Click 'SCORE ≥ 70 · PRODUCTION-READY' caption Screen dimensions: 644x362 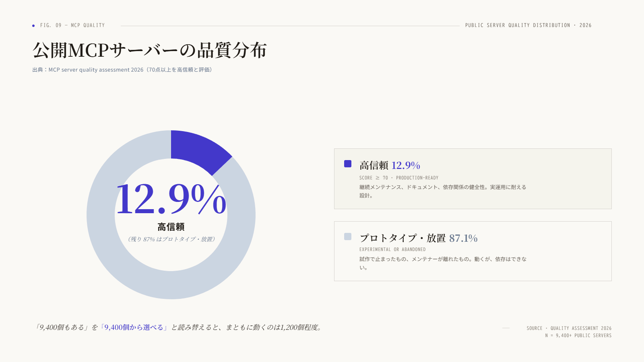(x=399, y=178)
